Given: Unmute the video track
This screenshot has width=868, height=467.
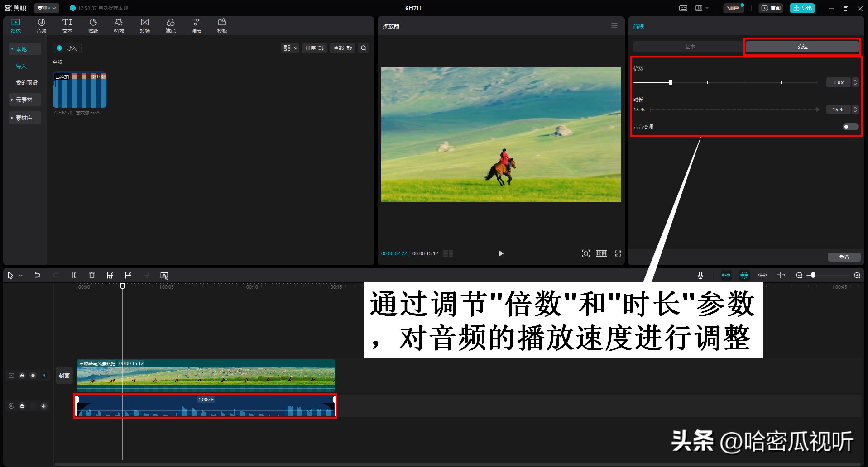Looking at the screenshot, I should pos(43,375).
